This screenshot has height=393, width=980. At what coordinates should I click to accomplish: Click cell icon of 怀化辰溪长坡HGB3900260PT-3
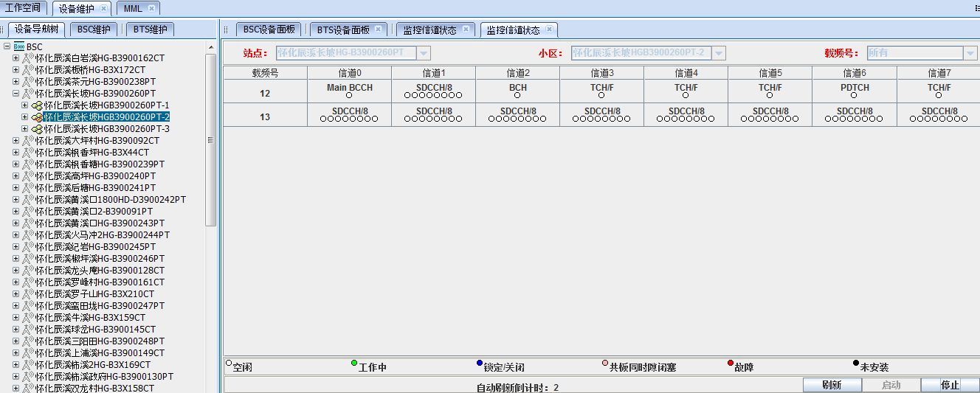pyautogui.click(x=37, y=129)
